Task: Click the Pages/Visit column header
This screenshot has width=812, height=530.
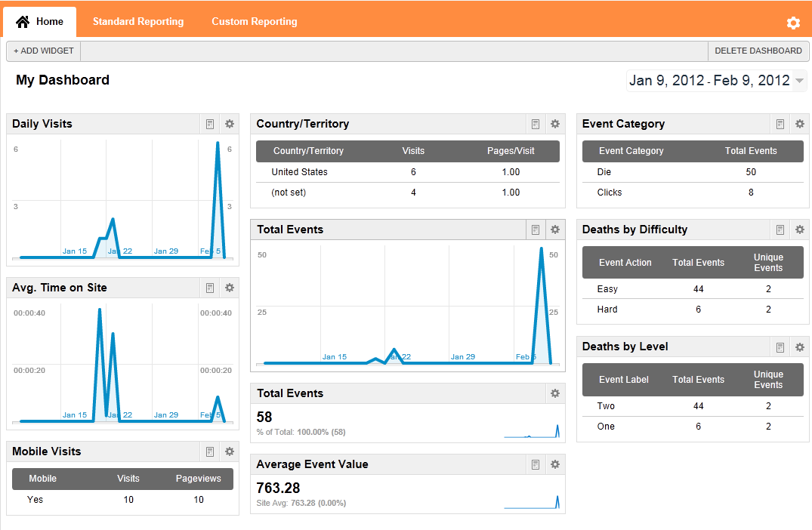Action: tap(511, 151)
